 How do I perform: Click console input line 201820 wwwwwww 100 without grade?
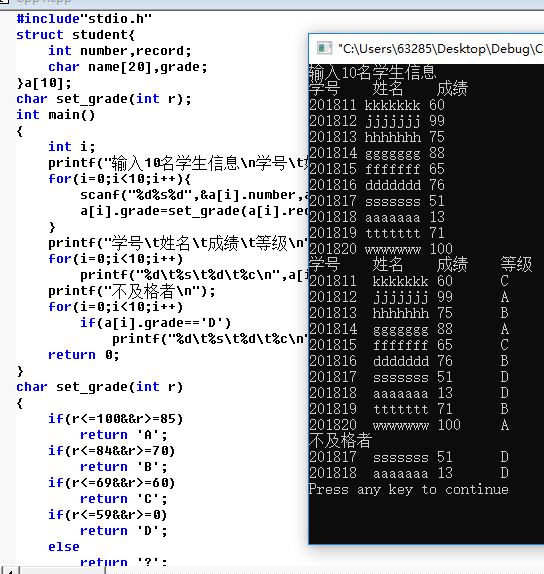[x=381, y=249]
